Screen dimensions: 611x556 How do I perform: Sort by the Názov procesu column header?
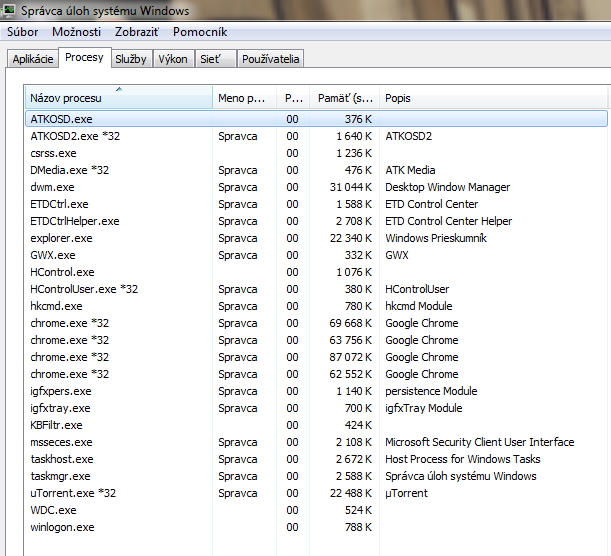pos(118,98)
